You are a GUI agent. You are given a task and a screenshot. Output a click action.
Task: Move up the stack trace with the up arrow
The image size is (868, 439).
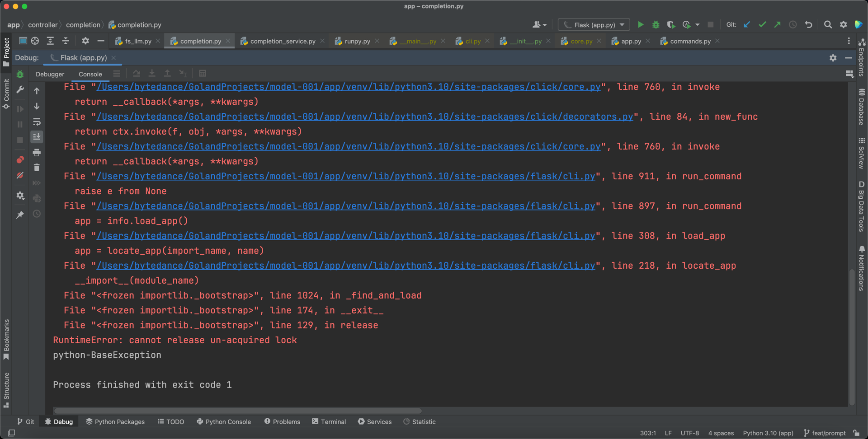coord(37,91)
